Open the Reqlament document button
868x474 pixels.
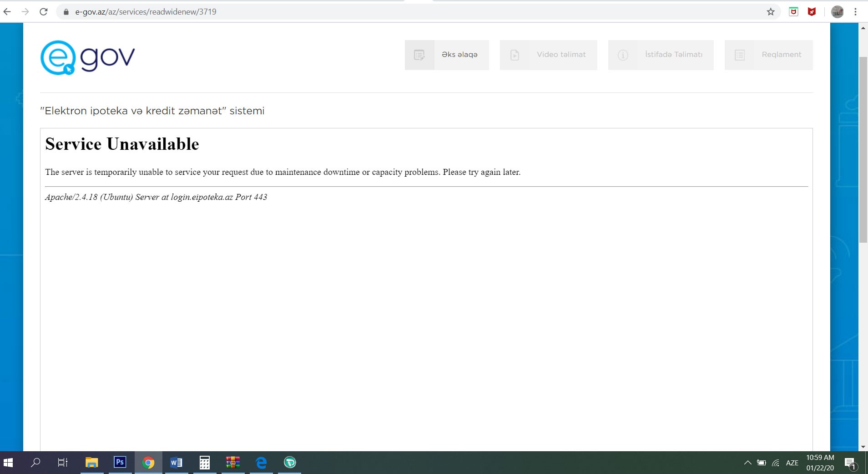point(768,55)
